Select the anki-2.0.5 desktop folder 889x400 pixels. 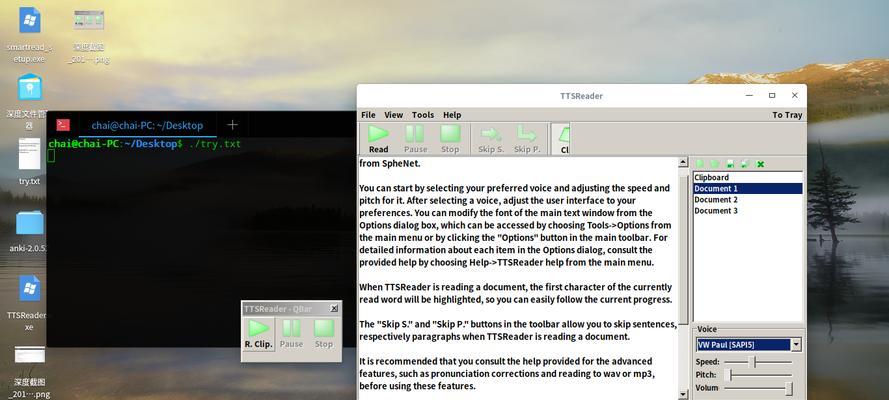point(29,231)
